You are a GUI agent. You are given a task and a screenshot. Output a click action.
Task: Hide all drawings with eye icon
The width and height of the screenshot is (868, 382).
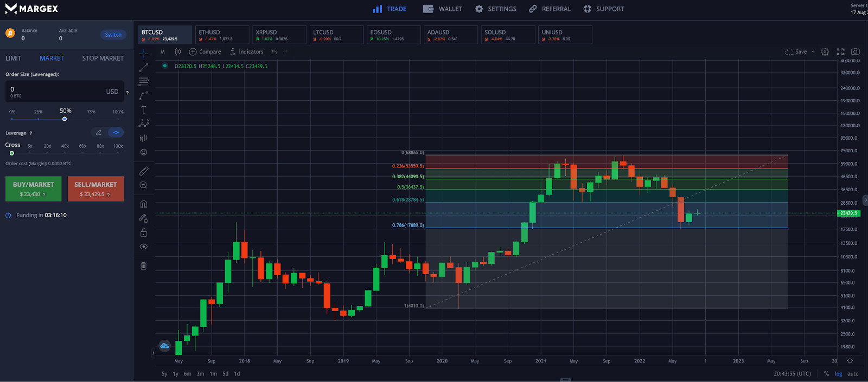click(x=144, y=247)
